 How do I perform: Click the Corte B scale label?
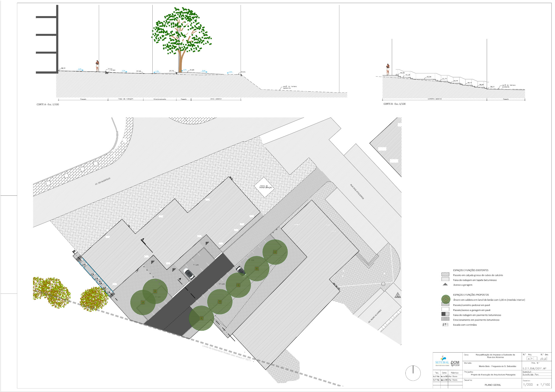click(x=394, y=104)
